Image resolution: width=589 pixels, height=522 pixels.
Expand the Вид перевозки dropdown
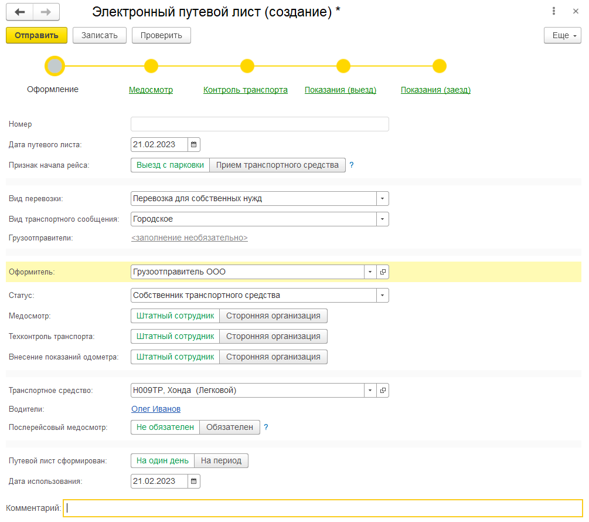(382, 199)
